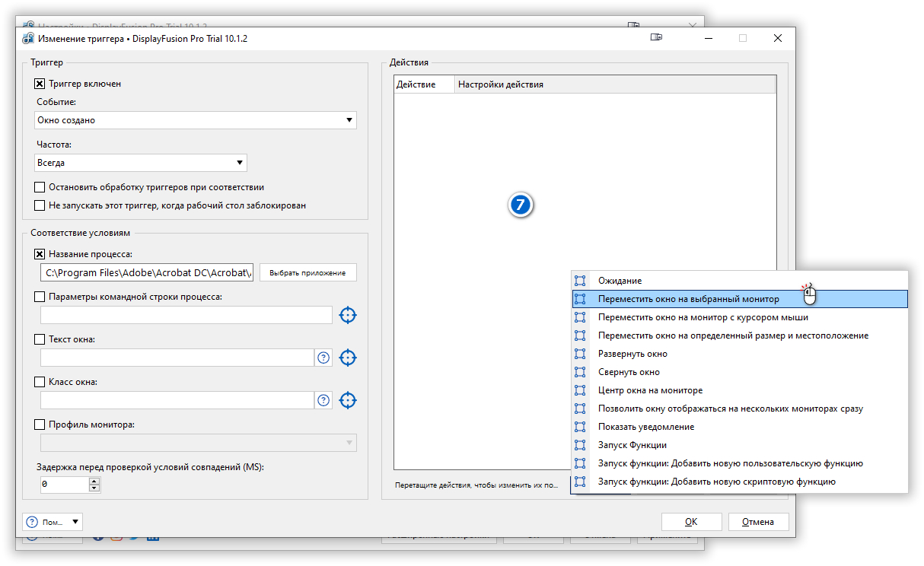Click the Выбрать приложение button
This screenshot has width=924, height=566.
click(308, 272)
